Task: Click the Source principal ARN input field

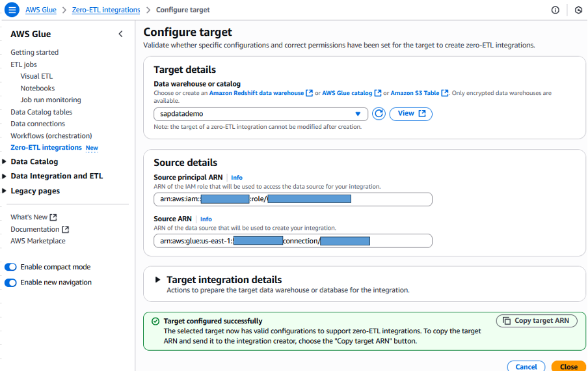Action: pyautogui.click(x=293, y=199)
